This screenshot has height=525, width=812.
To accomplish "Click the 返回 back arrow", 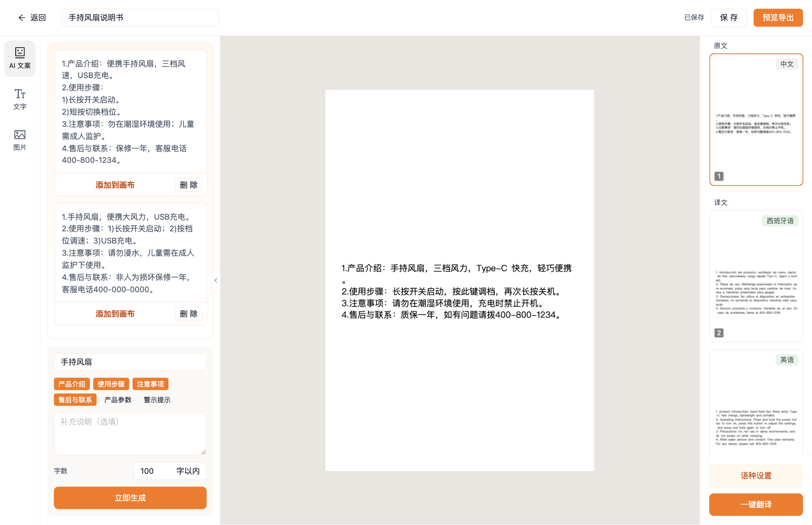I will click(31, 18).
